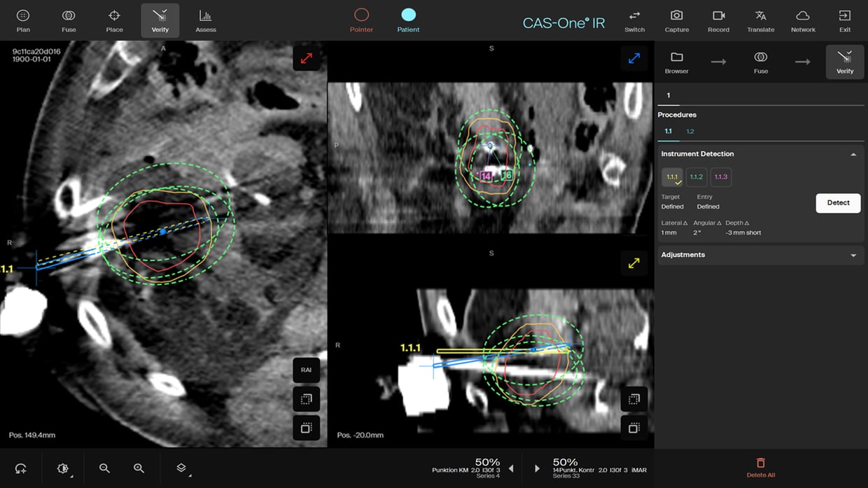
Task: Click right arrow to increase series blend
Action: [x=537, y=468]
